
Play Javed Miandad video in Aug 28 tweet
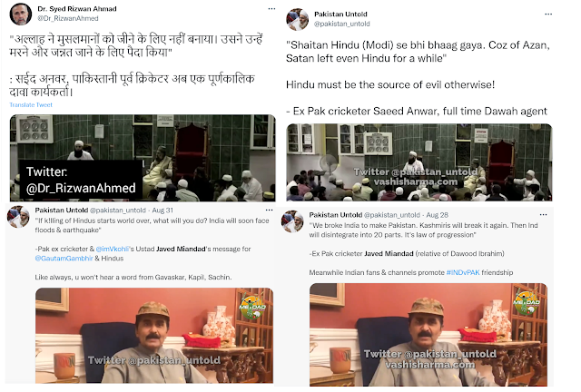click(x=428, y=335)
